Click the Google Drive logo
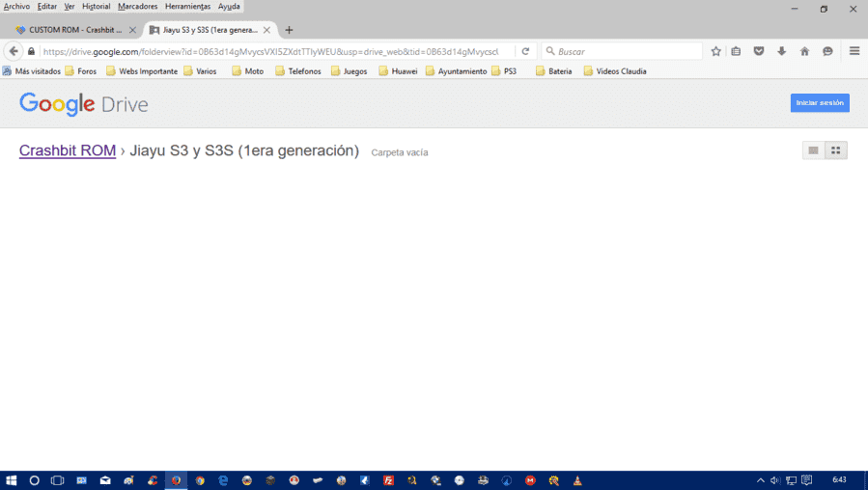Viewport: 868px width, 490px height. pyautogui.click(x=84, y=104)
